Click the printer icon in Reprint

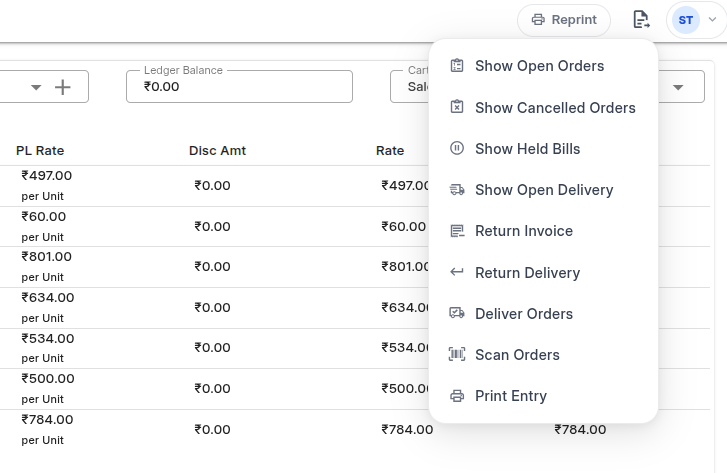tap(538, 20)
